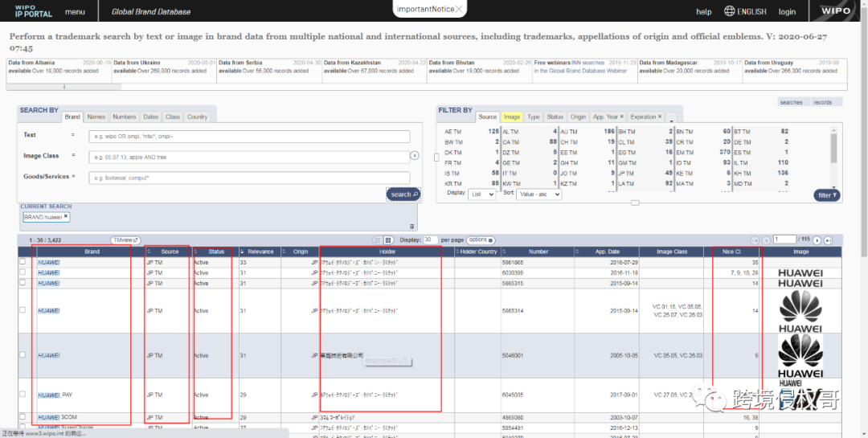This screenshot has height=438, width=868.
Task: Select the Numbers search tab
Action: [x=125, y=117]
